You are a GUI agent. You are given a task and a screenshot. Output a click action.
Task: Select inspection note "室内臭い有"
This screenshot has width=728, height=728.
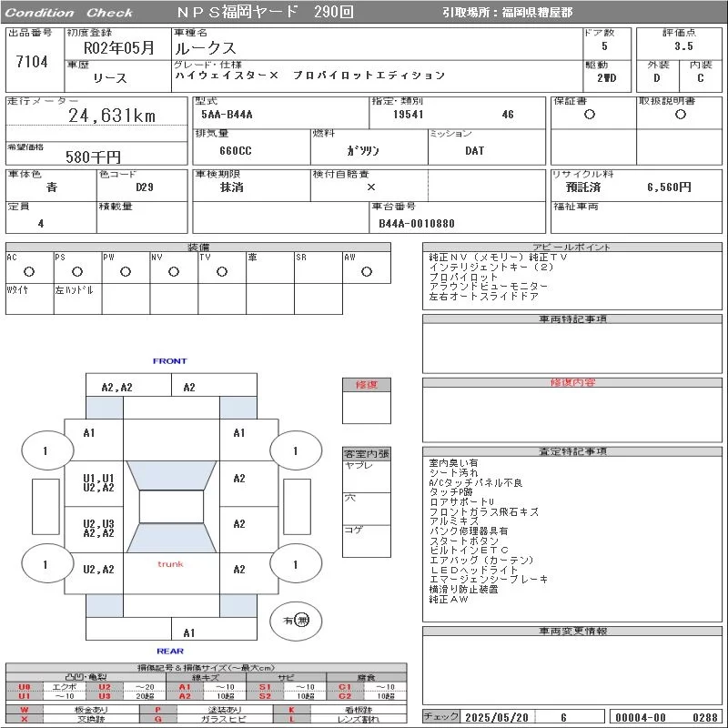pyautogui.click(x=453, y=463)
